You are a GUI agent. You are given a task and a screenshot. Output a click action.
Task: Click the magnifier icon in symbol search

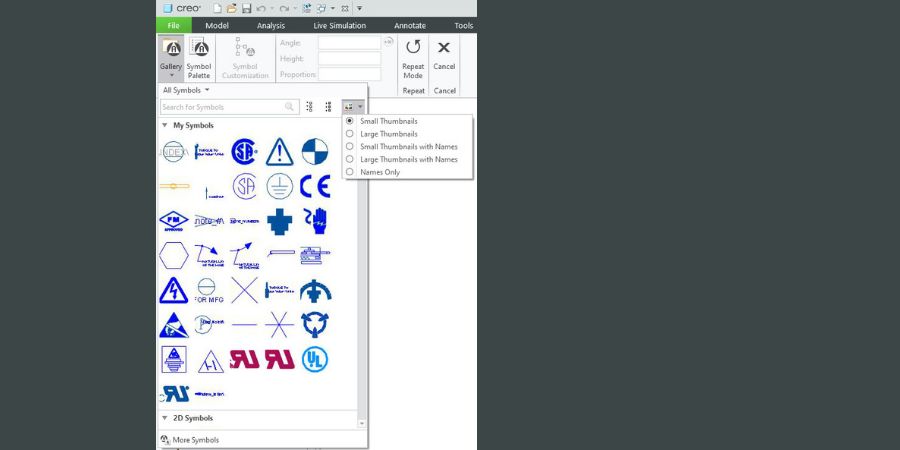[x=290, y=107]
